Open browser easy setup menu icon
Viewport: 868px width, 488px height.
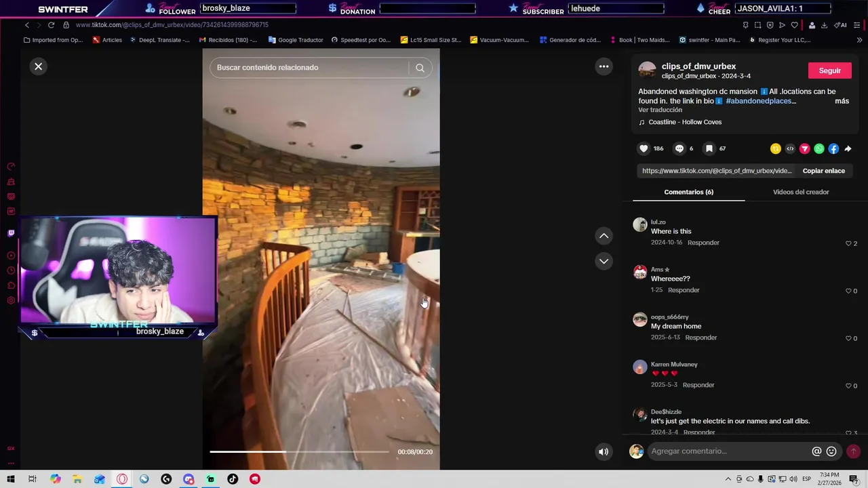click(858, 25)
